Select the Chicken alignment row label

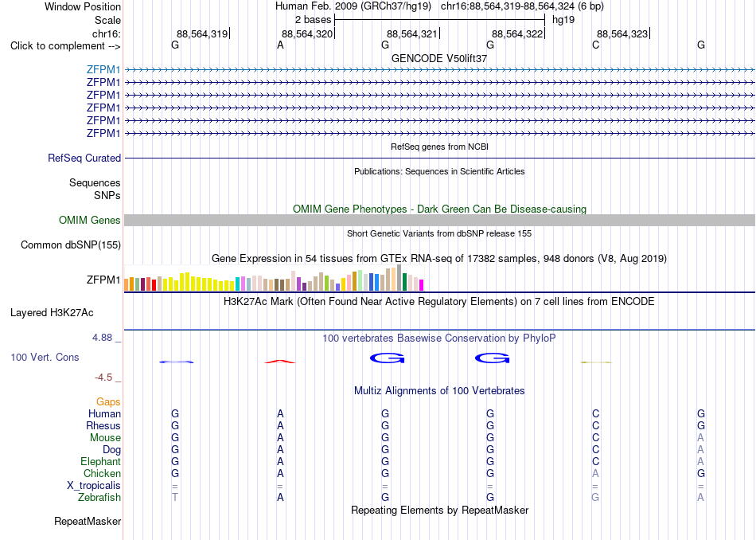point(102,474)
